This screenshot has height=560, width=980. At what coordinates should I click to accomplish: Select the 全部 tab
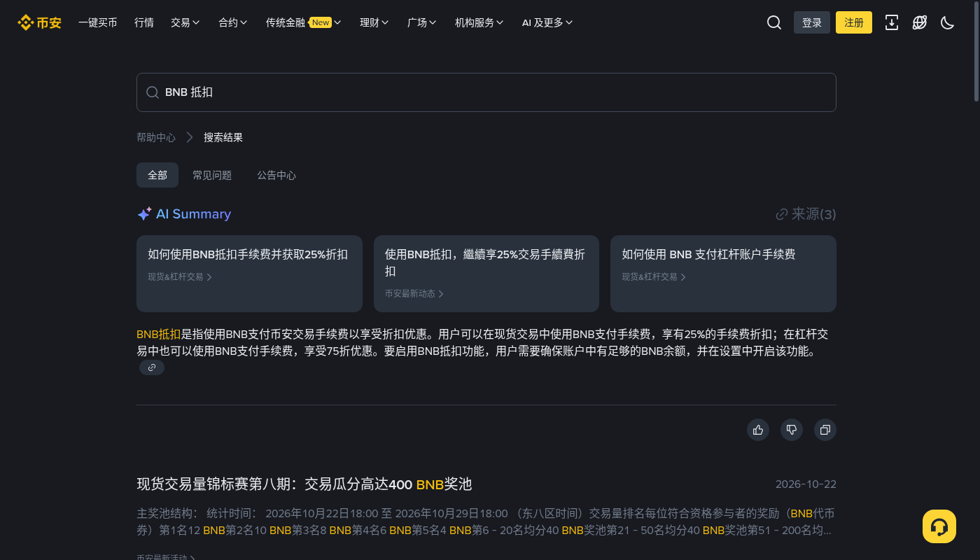tap(157, 175)
